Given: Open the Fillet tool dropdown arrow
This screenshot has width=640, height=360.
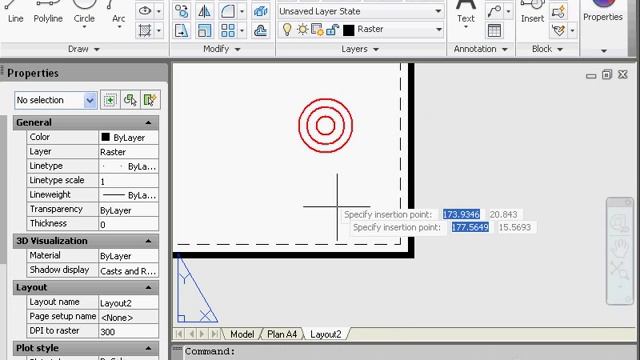Looking at the screenshot, I should point(242,11).
